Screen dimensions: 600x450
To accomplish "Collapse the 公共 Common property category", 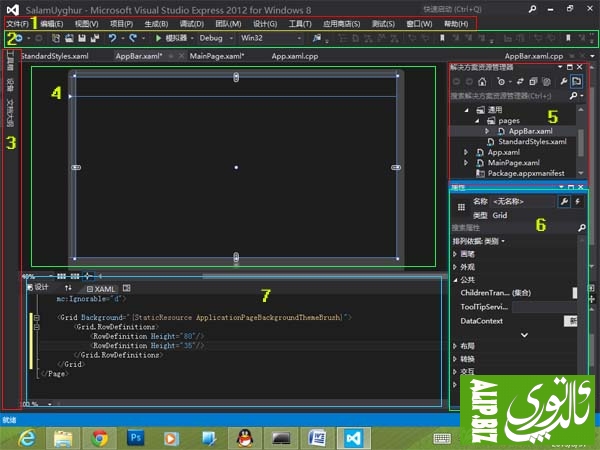I will click(x=455, y=280).
